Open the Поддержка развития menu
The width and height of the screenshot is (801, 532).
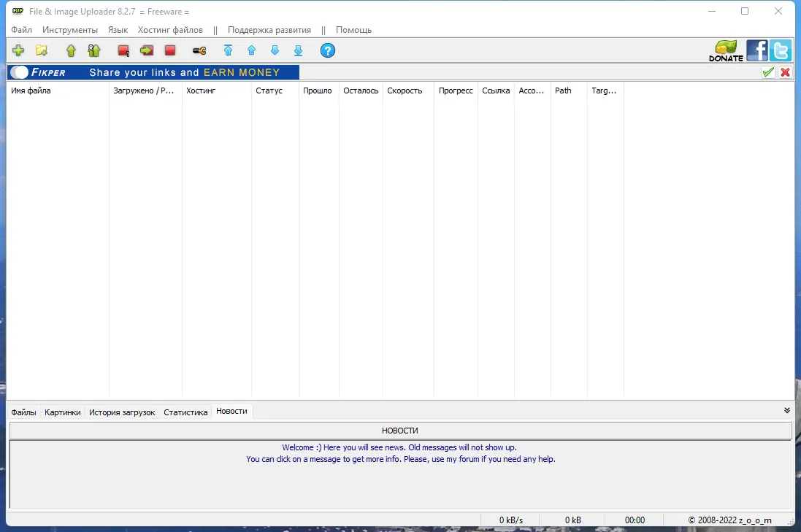click(269, 30)
